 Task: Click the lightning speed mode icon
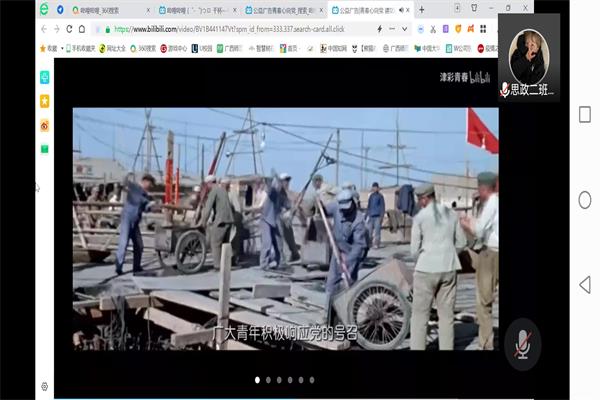pyautogui.click(x=379, y=29)
